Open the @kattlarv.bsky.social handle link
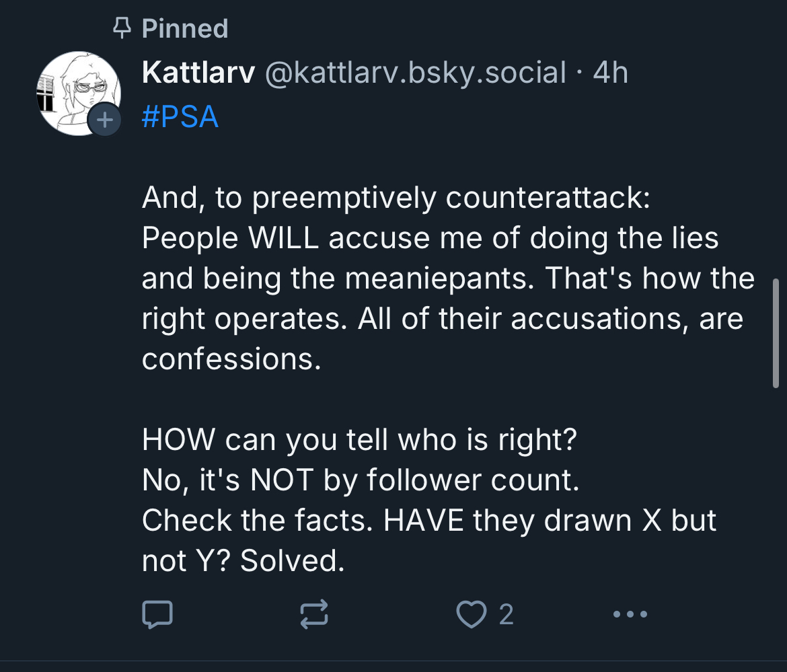 point(416,73)
